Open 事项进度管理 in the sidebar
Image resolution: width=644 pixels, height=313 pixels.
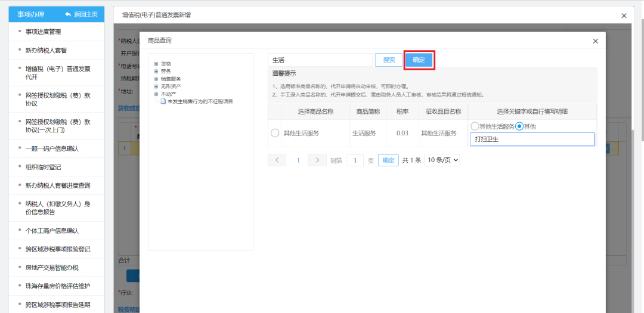coord(43,32)
